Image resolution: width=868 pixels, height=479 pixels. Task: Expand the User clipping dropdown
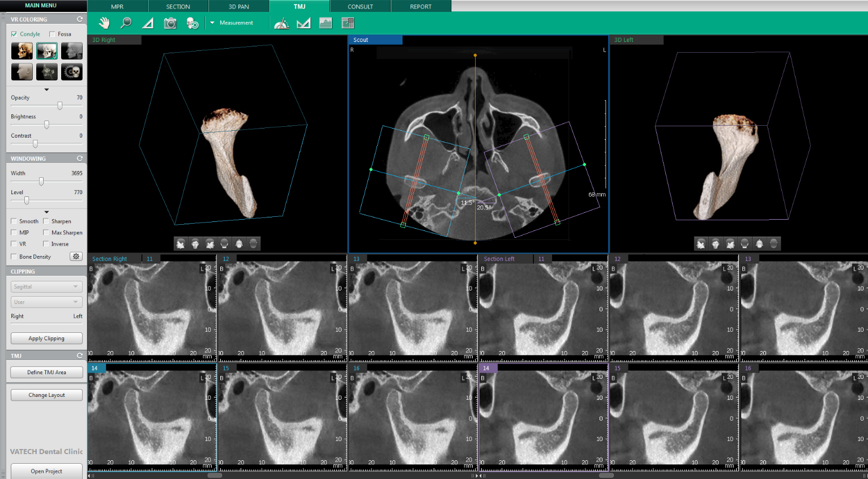coord(46,302)
